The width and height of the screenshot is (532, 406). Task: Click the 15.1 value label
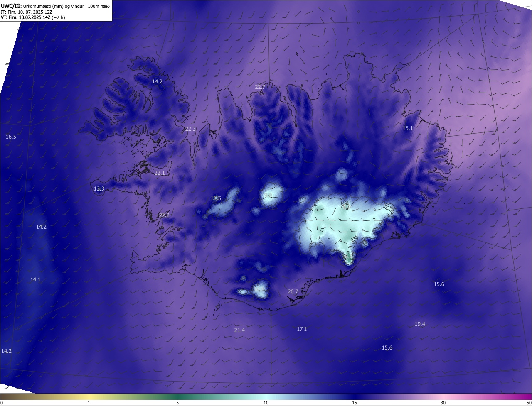point(408,128)
